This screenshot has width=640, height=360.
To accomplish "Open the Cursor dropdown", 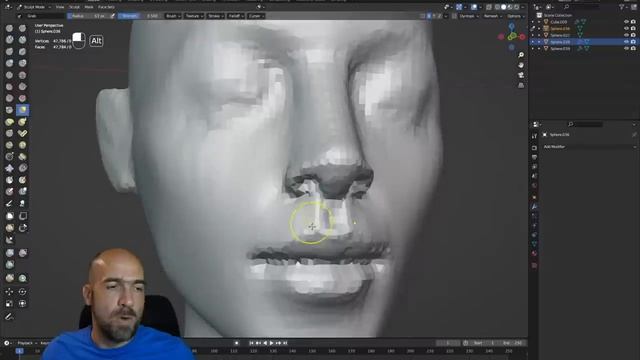I will click(x=256, y=16).
